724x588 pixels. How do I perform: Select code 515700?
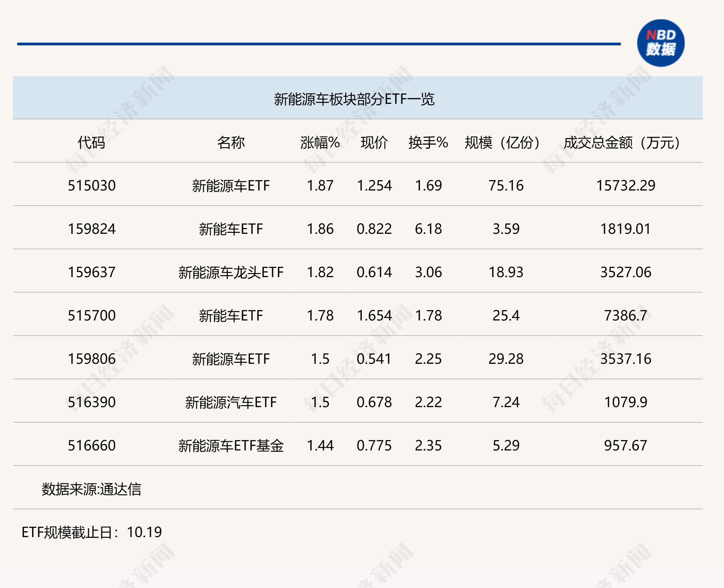[91, 316]
